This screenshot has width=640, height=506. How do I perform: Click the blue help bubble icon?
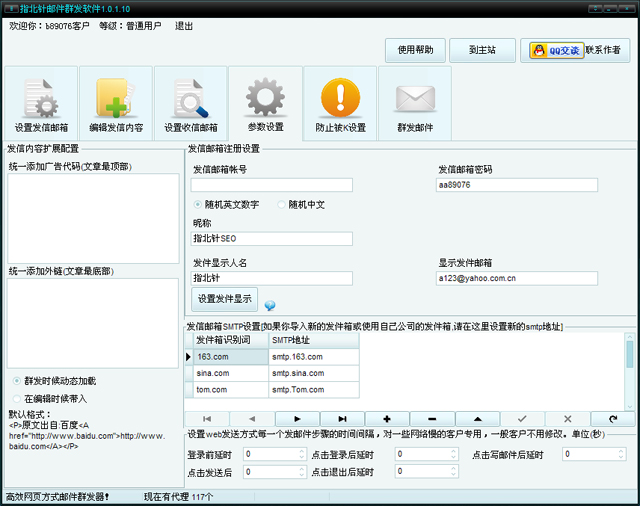270,305
